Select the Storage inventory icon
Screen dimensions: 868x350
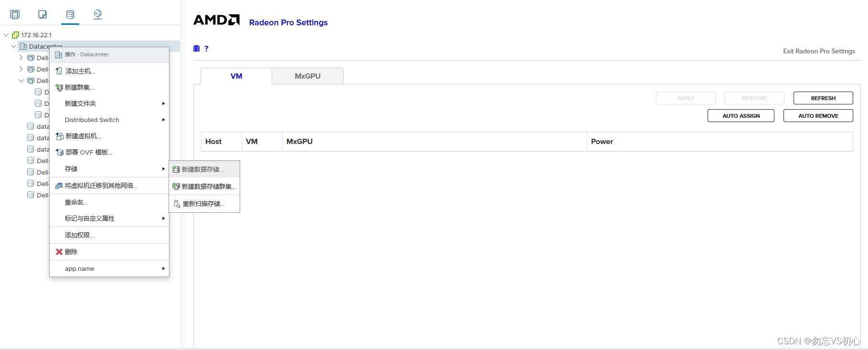tap(70, 14)
